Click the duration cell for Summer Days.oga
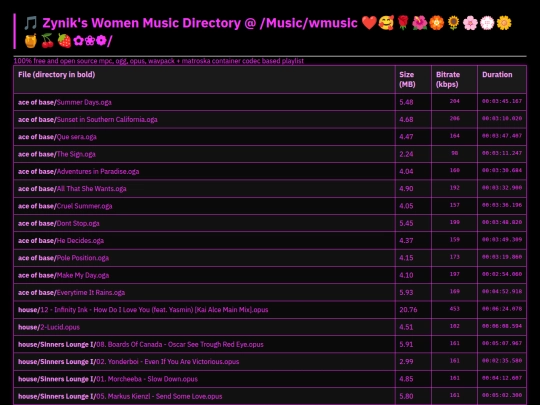 tap(502, 101)
